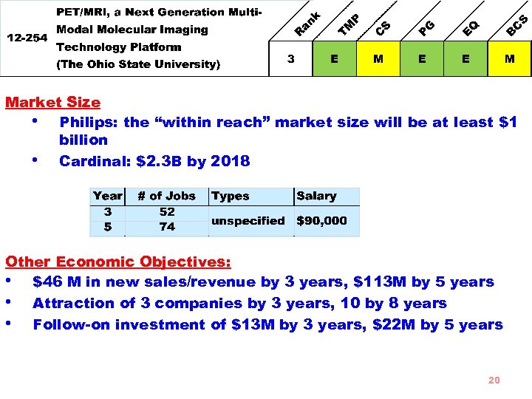Click the CS column header
The image size is (532, 399).
pos(383,28)
